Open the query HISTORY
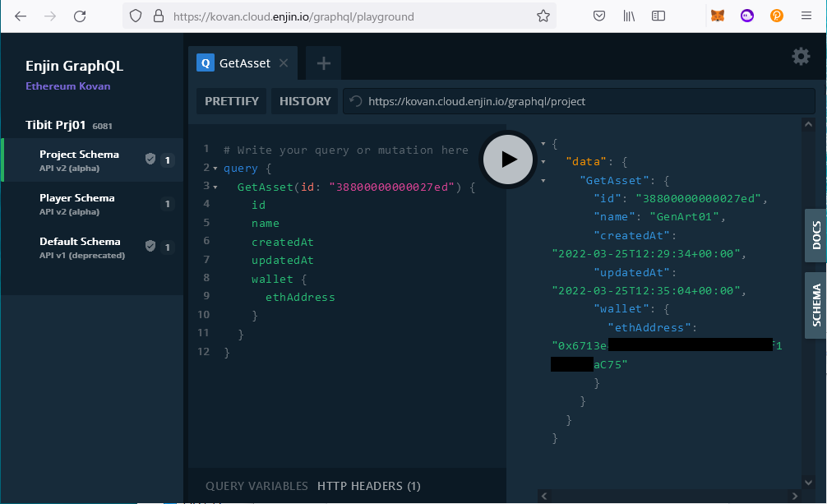Image resolution: width=827 pixels, height=504 pixels. tap(305, 101)
